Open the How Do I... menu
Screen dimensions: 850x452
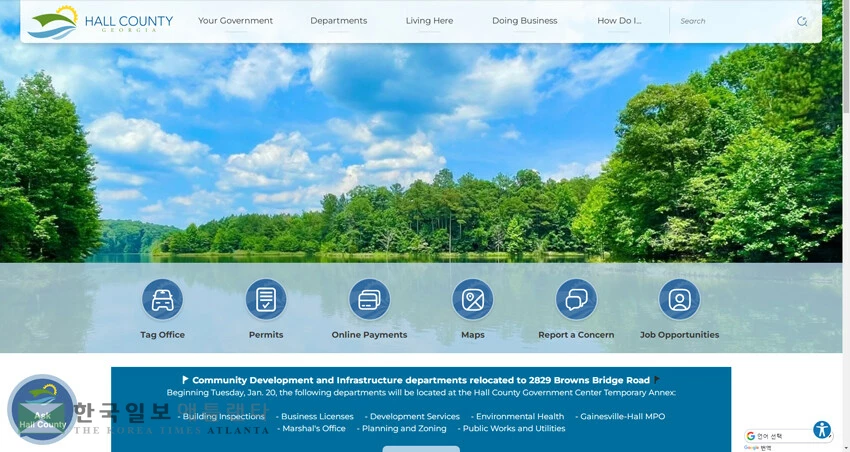coord(619,21)
